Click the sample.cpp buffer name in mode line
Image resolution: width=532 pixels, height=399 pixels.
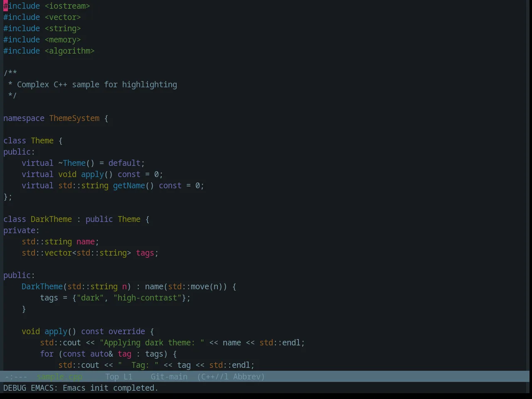point(60,377)
